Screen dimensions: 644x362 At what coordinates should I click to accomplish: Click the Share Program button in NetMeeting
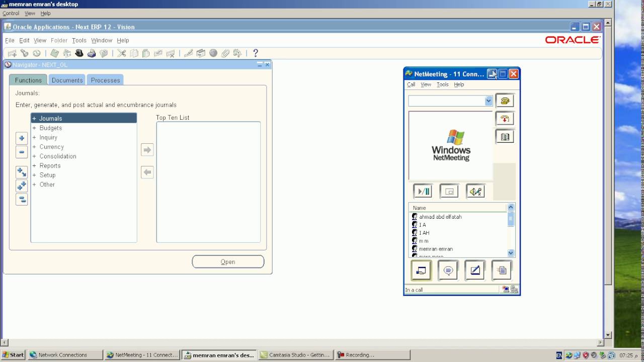421,270
